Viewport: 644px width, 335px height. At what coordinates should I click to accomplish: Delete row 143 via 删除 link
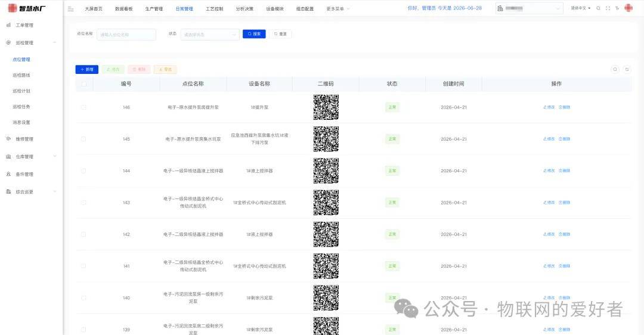[564, 203]
